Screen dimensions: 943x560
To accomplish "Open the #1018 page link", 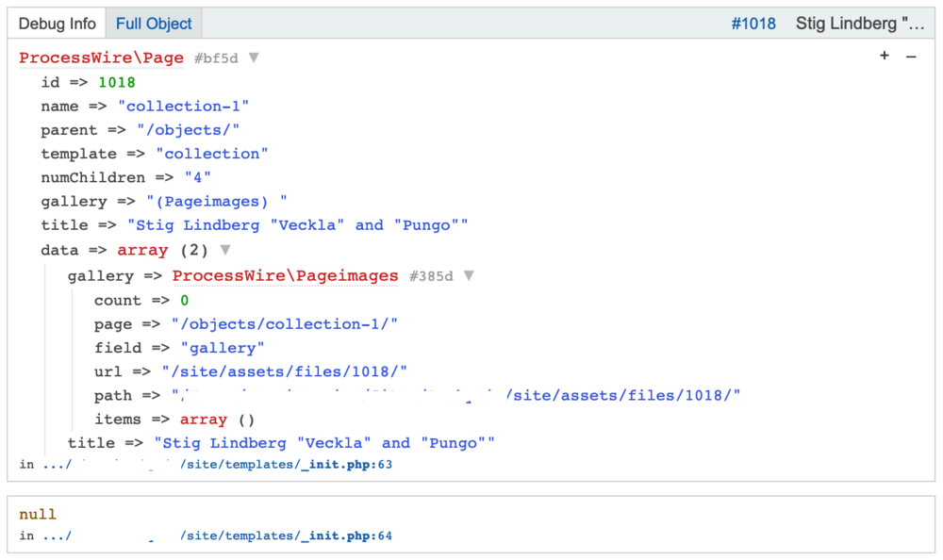I will point(753,24).
